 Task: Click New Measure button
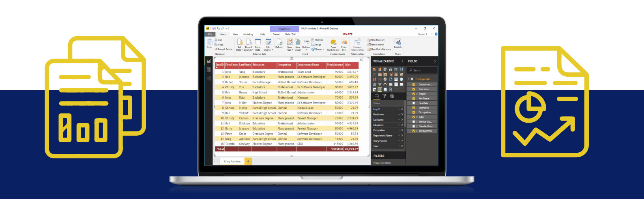point(376,40)
